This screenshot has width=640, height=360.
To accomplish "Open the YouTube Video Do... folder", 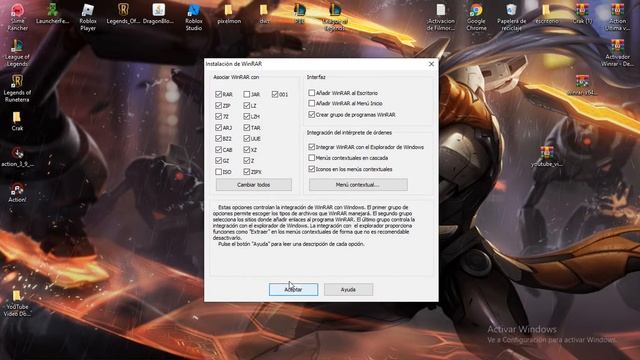I will tap(17, 304).
